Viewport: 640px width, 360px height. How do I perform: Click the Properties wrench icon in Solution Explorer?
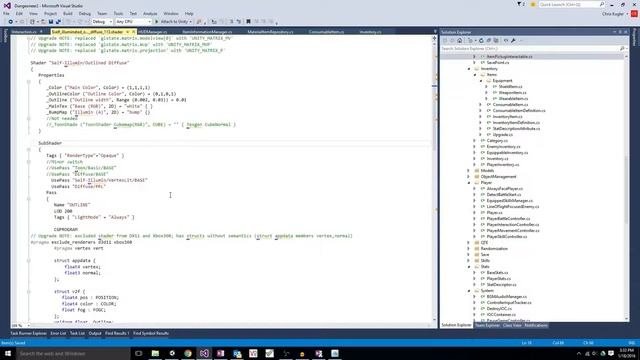513,40
